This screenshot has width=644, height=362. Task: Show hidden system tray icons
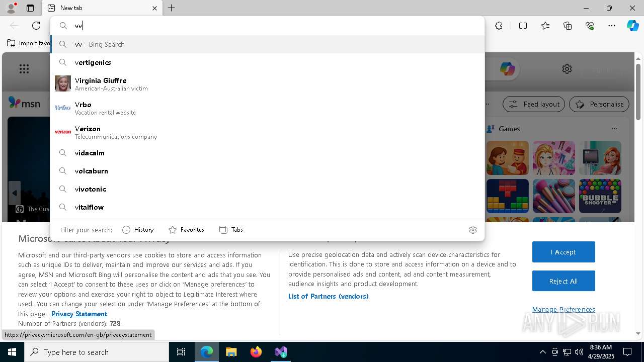point(542,352)
